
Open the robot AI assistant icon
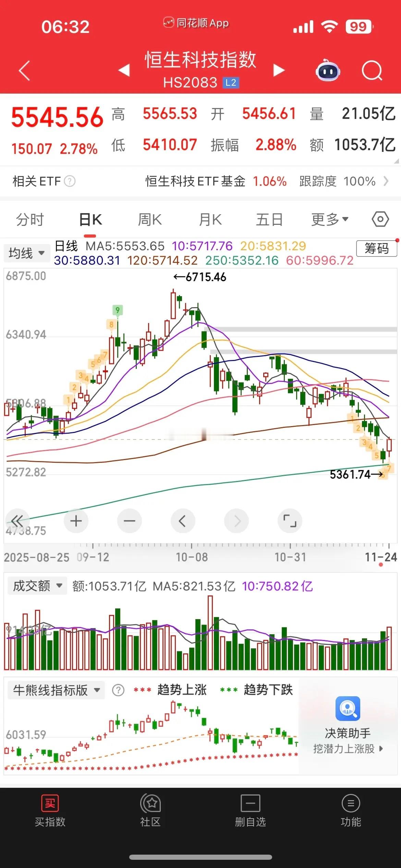pyautogui.click(x=328, y=70)
